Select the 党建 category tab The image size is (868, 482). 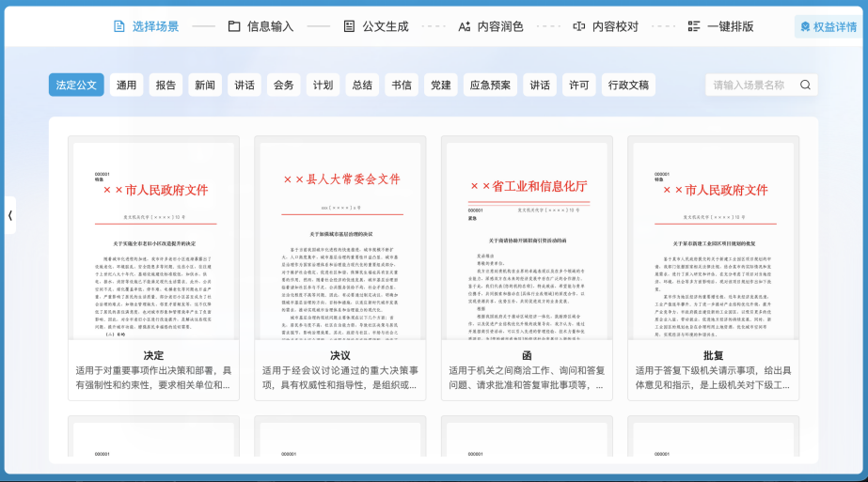[441, 85]
